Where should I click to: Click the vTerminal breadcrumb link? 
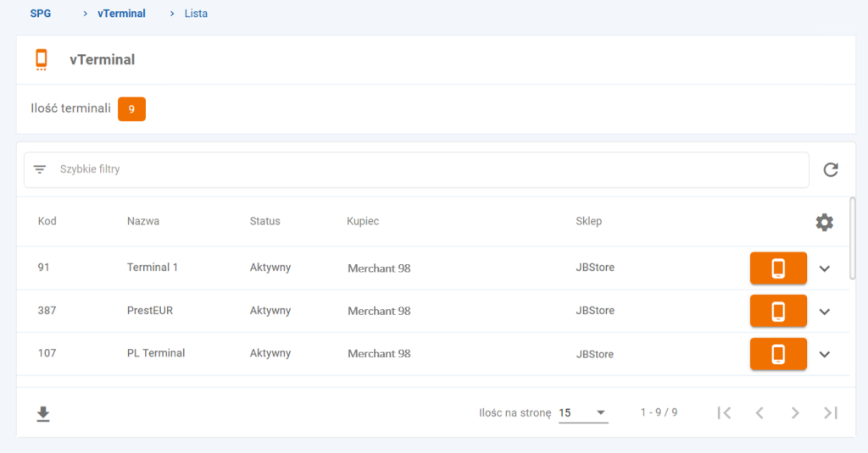121,14
